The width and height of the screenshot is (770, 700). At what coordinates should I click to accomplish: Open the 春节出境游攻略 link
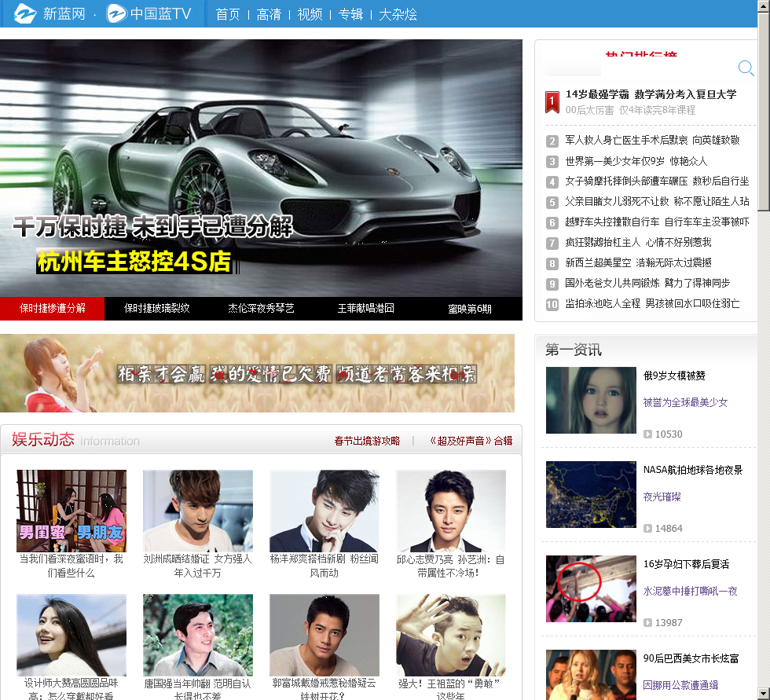point(367,441)
